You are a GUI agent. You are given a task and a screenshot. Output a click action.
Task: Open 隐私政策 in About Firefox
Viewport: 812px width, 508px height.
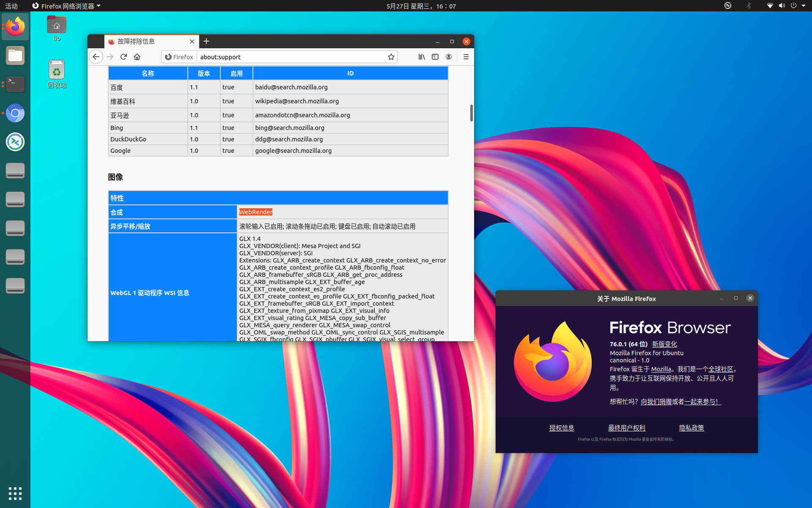pyautogui.click(x=691, y=428)
